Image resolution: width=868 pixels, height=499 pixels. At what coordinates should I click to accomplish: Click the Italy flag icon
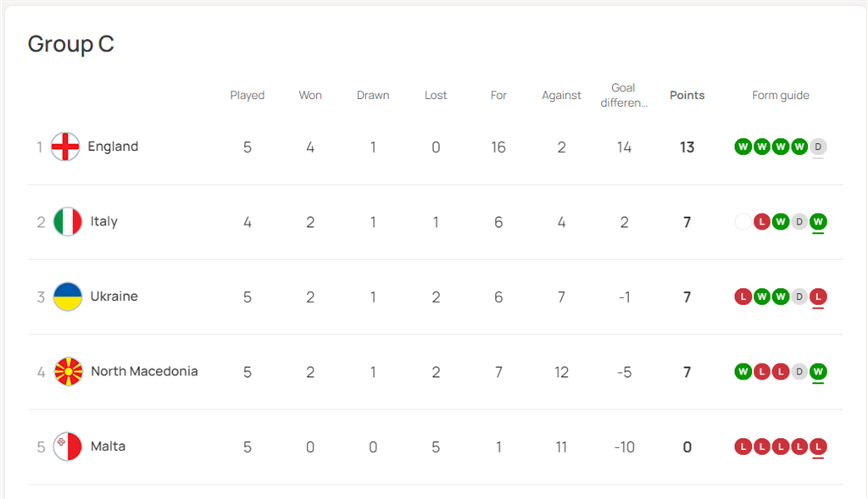click(x=68, y=222)
